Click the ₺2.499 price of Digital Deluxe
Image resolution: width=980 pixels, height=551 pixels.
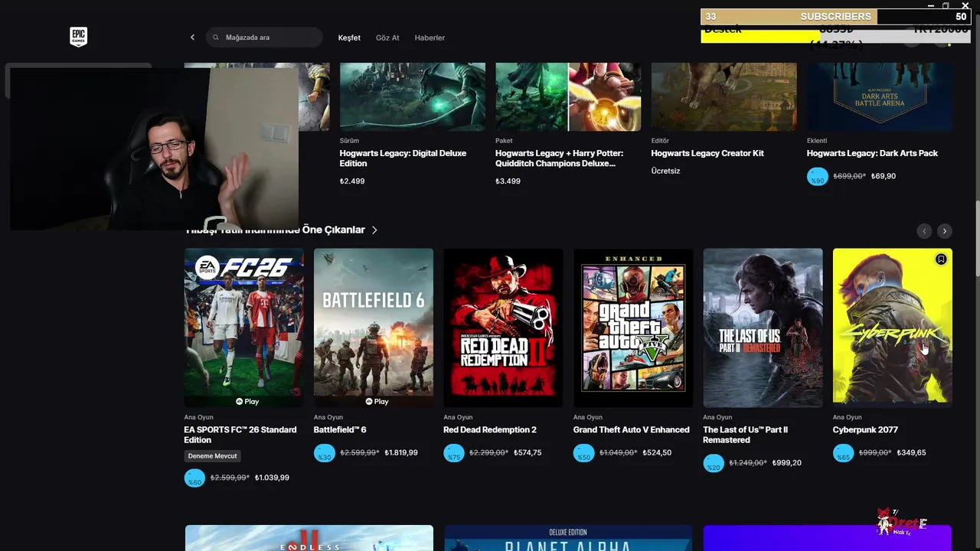click(352, 181)
